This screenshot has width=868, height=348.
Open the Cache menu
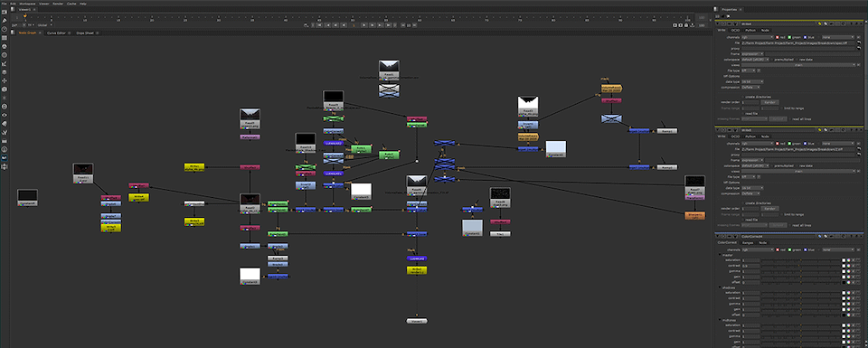(71, 4)
